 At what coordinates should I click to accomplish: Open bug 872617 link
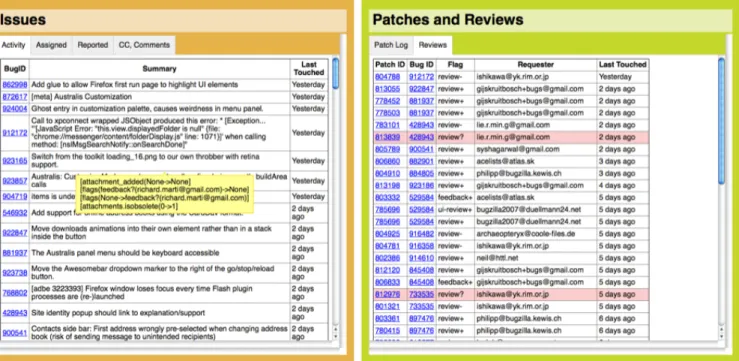click(x=15, y=97)
